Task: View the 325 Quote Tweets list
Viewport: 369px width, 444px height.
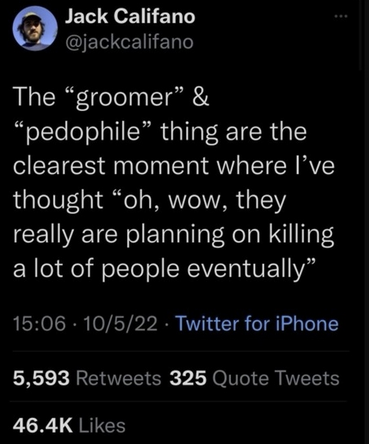Action: point(254,378)
